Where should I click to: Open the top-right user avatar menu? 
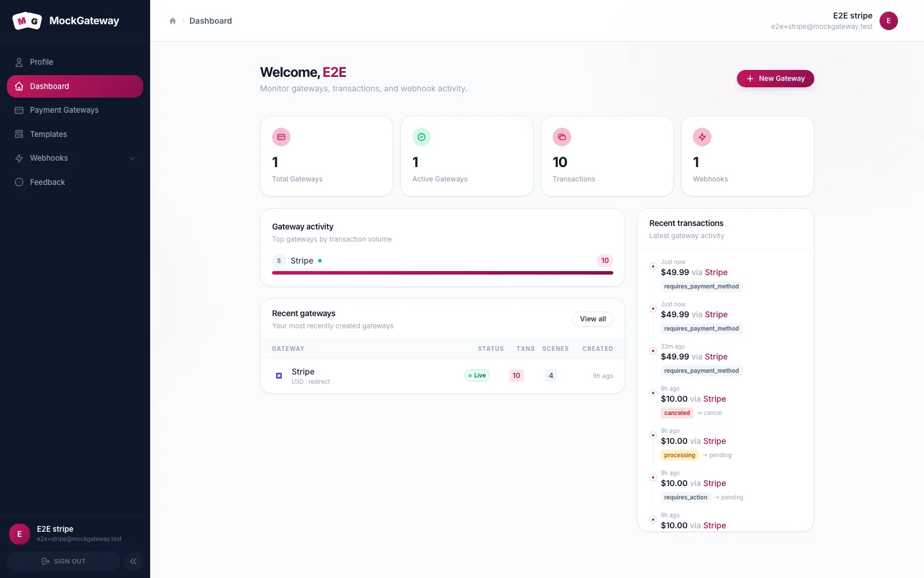[x=889, y=21]
